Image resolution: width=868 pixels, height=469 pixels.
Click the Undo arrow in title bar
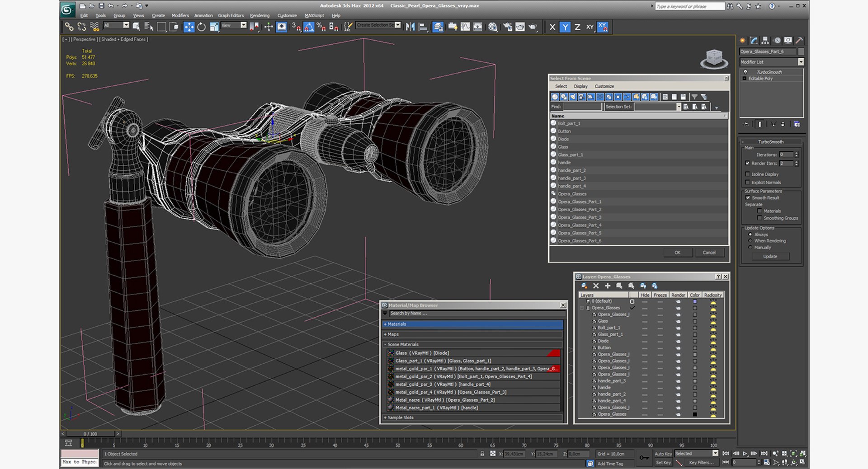pos(111,6)
